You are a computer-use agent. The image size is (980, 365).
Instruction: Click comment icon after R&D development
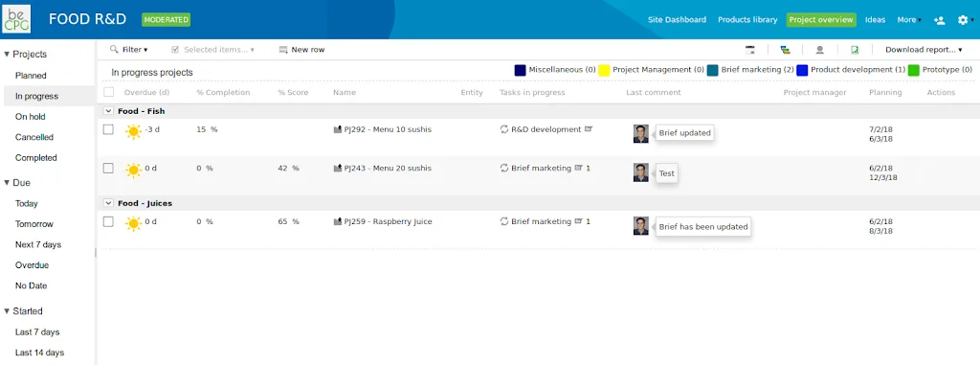[589, 129]
